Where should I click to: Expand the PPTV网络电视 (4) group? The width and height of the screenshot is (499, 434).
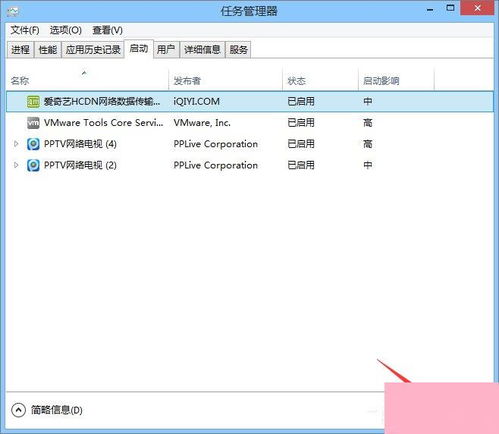pyautogui.click(x=16, y=144)
